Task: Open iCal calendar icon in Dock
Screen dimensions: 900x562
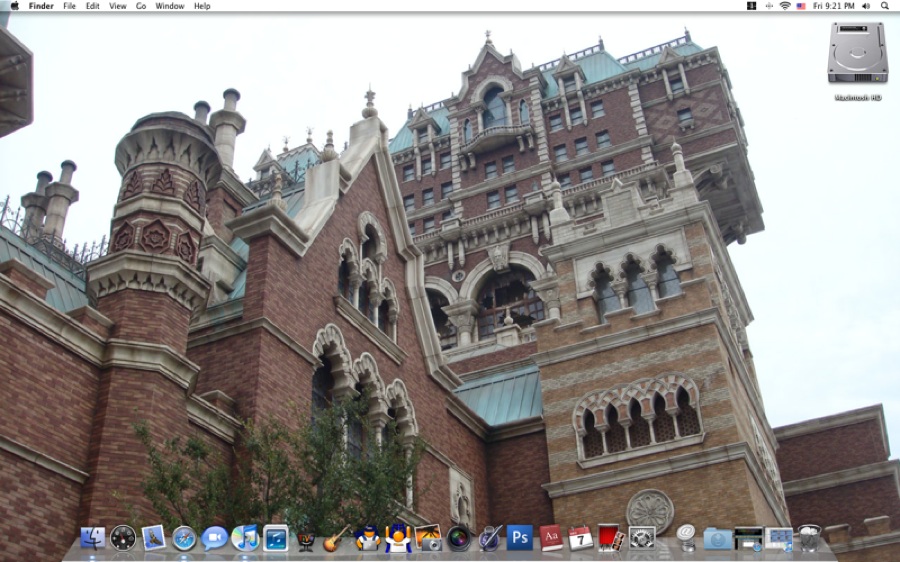Action: [581, 538]
